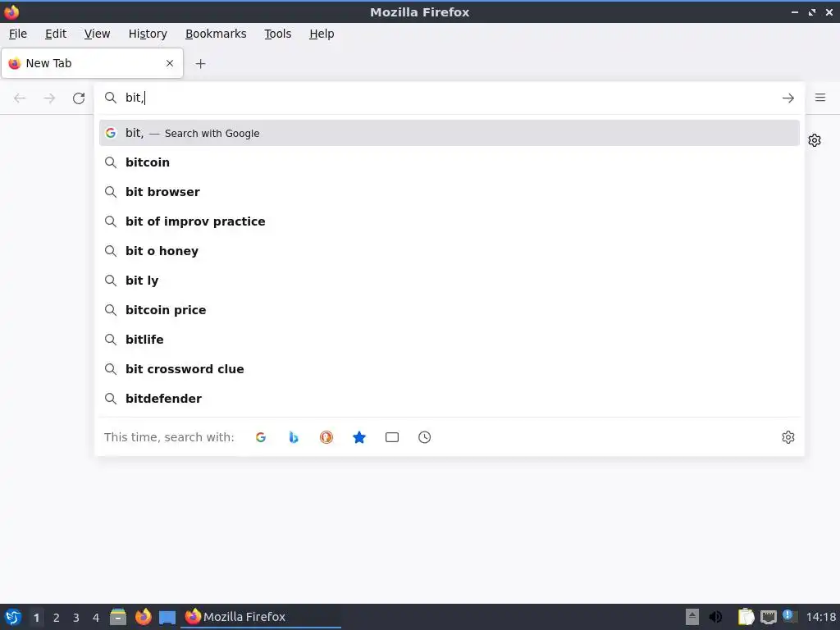Image resolution: width=840 pixels, height=630 pixels.
Task: Switch to workspace 1
Action: click(x=36, y=618)
